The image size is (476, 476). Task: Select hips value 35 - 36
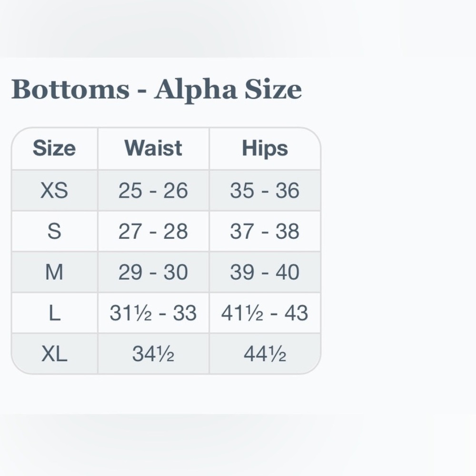coord(265,190)
